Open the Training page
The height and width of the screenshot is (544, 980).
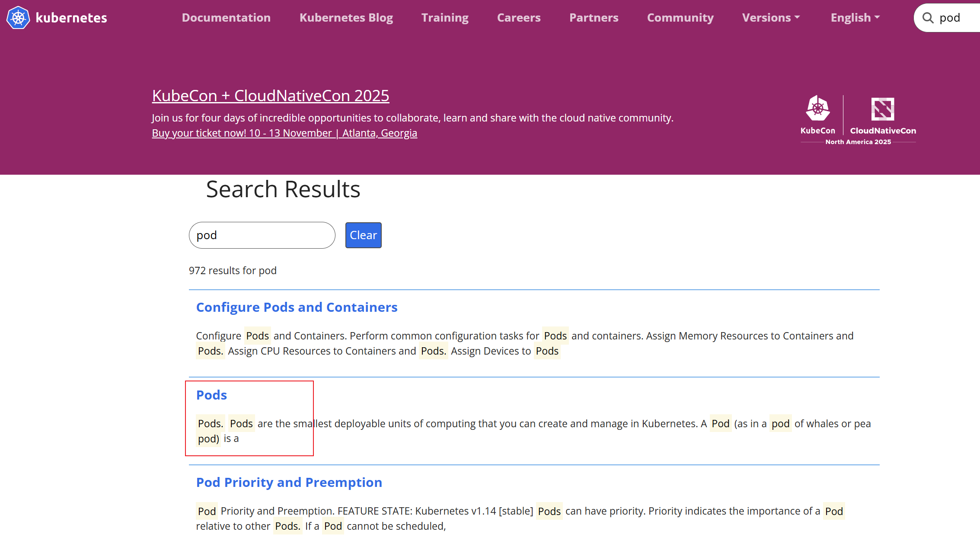(445, 18)
